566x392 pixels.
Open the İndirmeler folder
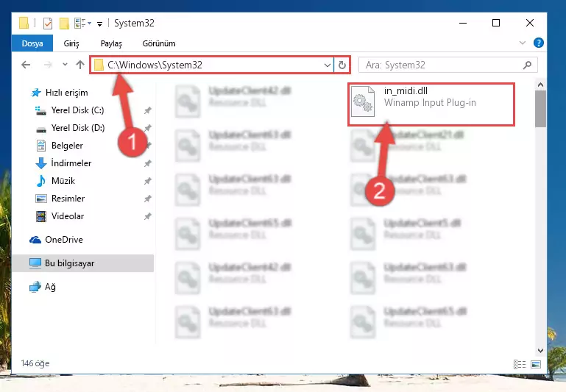71,163
